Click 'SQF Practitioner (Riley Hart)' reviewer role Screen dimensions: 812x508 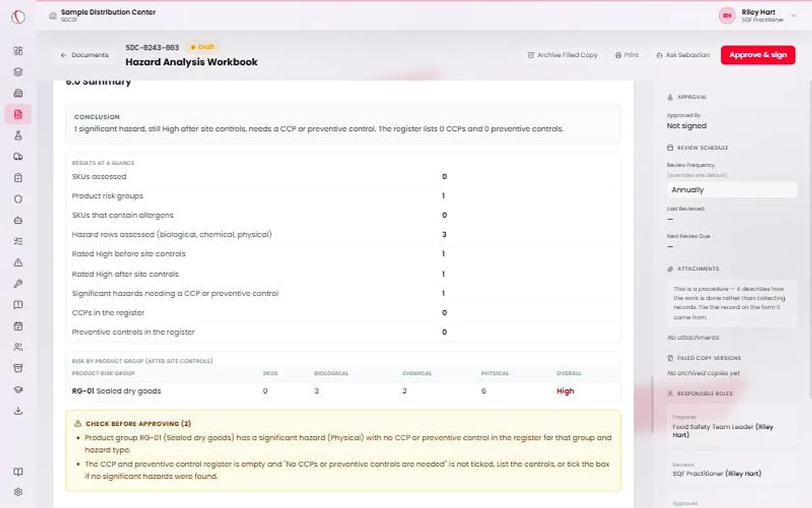[717, 474]
